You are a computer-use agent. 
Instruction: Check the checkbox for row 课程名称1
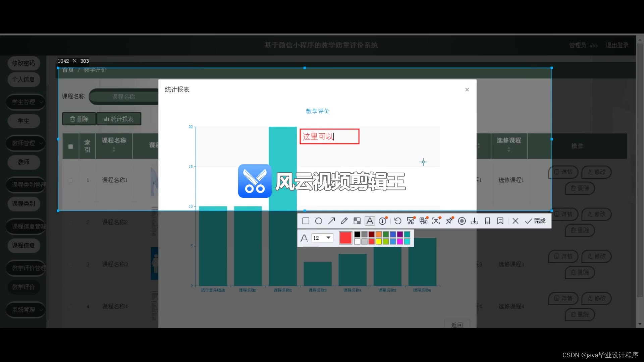coord(70,180)
